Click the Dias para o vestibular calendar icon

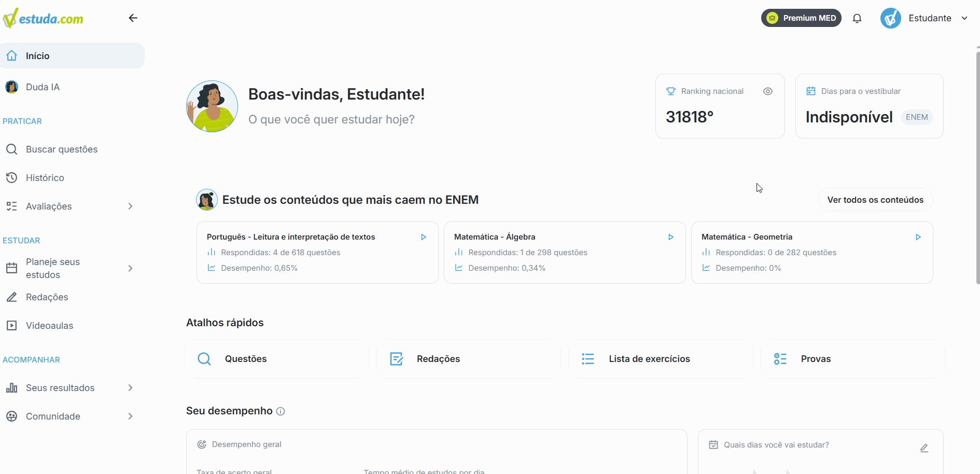pyautogui.click(x=811, y=91)
